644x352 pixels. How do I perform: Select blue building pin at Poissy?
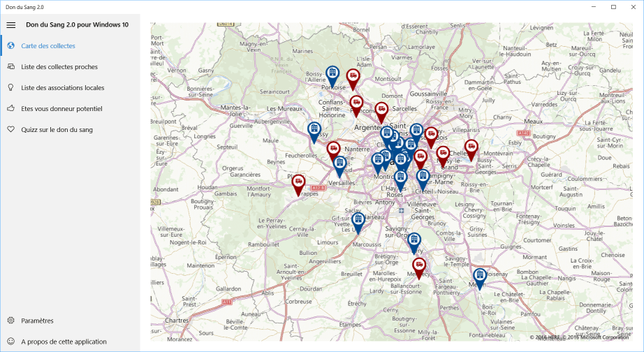[314, 131]
